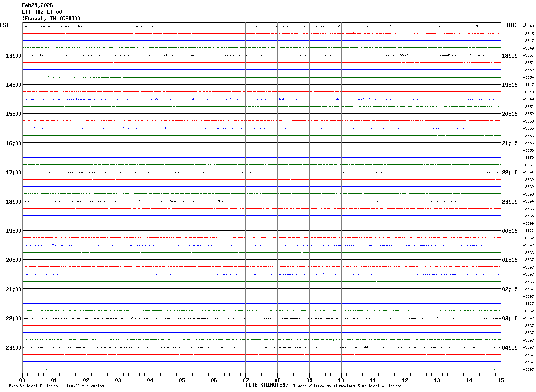Click the minute '02' axis label
This screenshot has width=536, height=392.
[x=86, y=380]
